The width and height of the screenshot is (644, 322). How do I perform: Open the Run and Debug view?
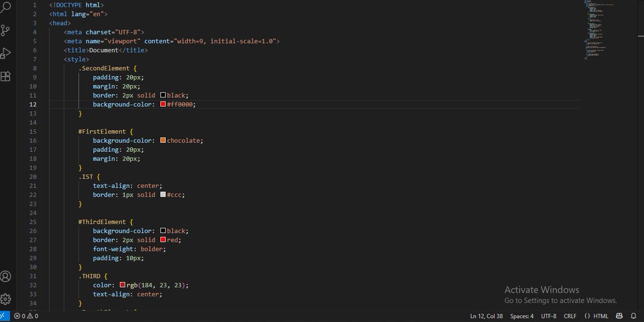point(5,53)
